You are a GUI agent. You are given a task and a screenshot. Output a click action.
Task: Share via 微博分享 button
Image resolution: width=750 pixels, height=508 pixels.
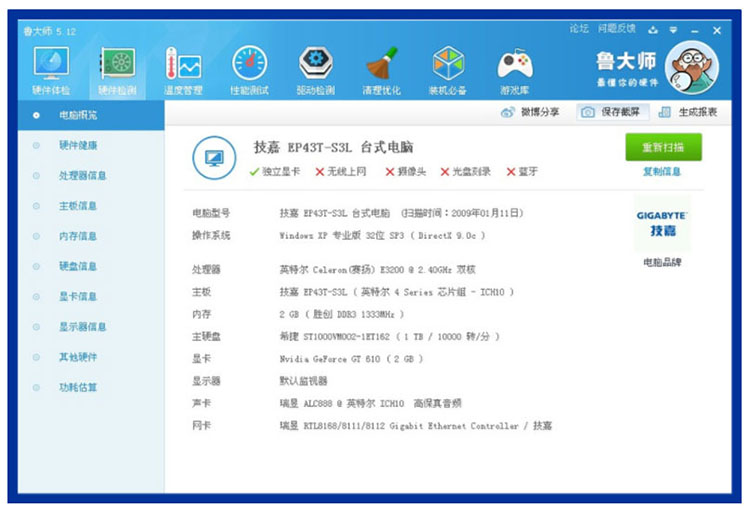530,112
